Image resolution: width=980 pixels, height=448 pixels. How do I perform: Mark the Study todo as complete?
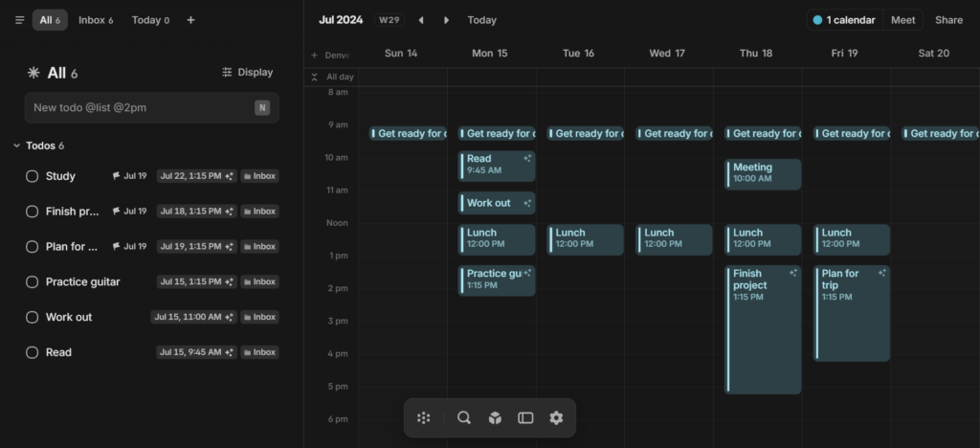pos(32,176)
